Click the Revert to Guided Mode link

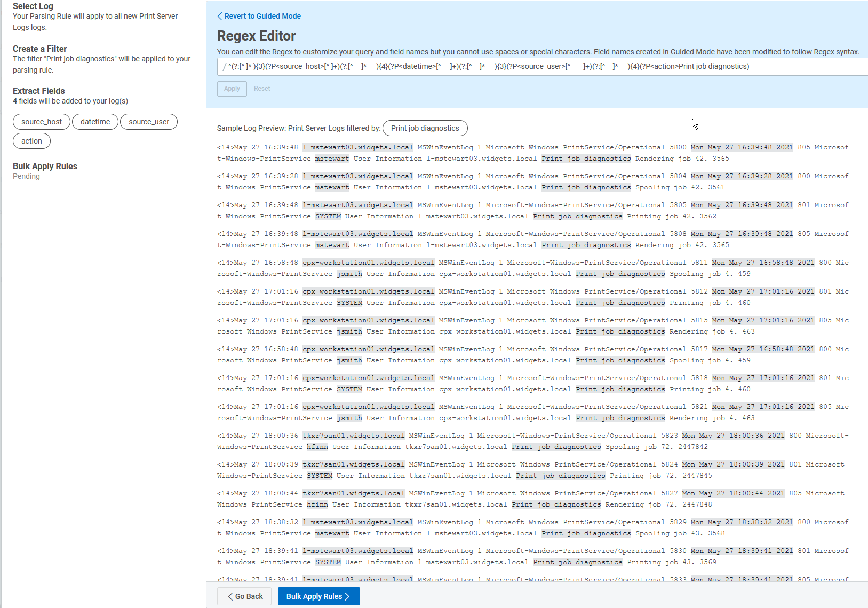click(x=259, y=16)
